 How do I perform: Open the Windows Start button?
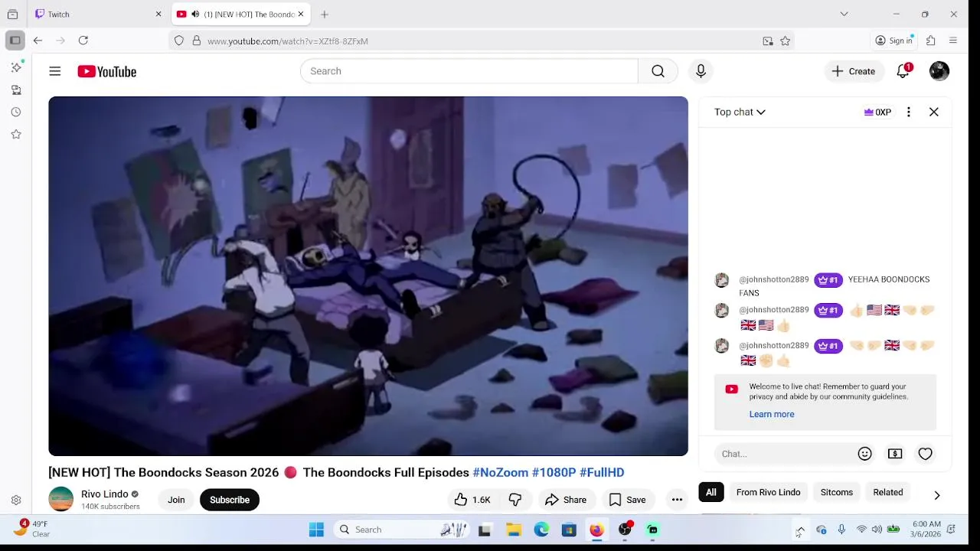pyautogui.click(x=316, y=530)
